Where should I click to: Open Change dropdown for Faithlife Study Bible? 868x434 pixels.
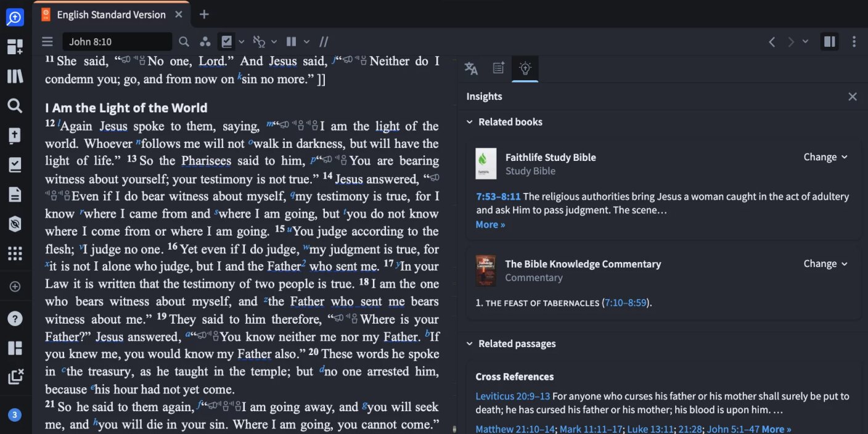825,157
